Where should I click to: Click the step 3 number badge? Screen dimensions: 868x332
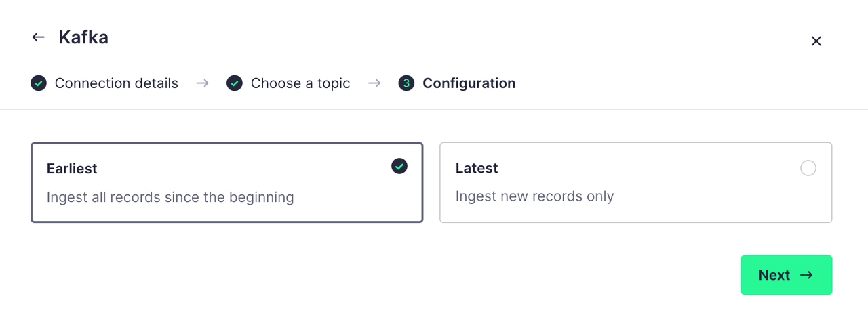[406, 83]
